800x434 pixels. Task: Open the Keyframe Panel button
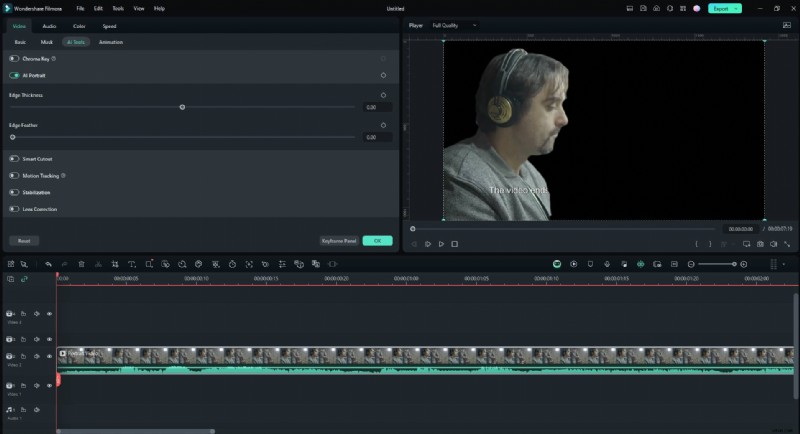(x=338, y=241)
